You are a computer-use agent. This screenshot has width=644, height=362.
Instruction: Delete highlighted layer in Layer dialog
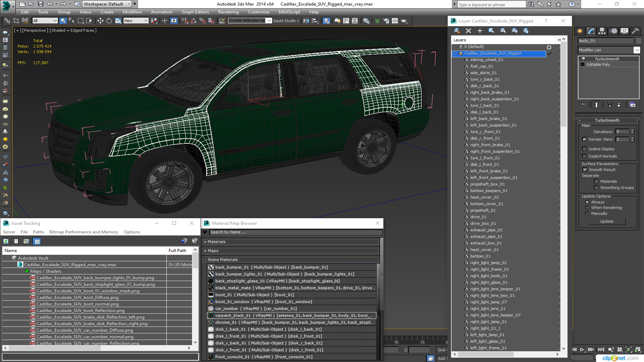pos(469,31)
